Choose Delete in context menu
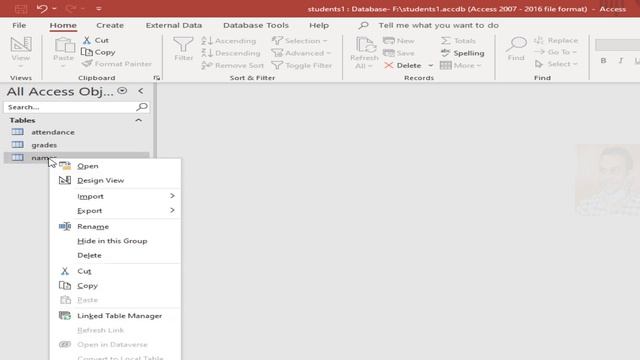 point(115,255)
